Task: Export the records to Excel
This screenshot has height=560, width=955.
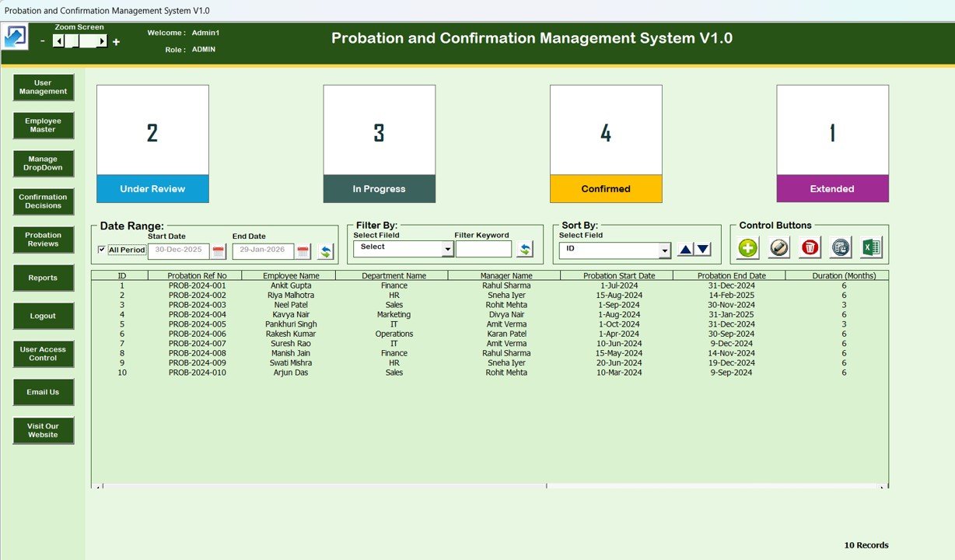Action: (x=870, y=247)
